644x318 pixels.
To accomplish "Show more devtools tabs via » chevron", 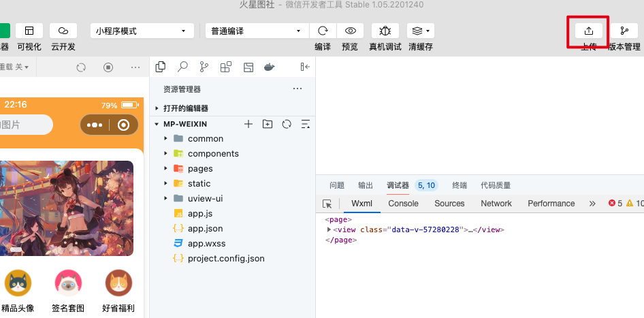I will 592,204.
